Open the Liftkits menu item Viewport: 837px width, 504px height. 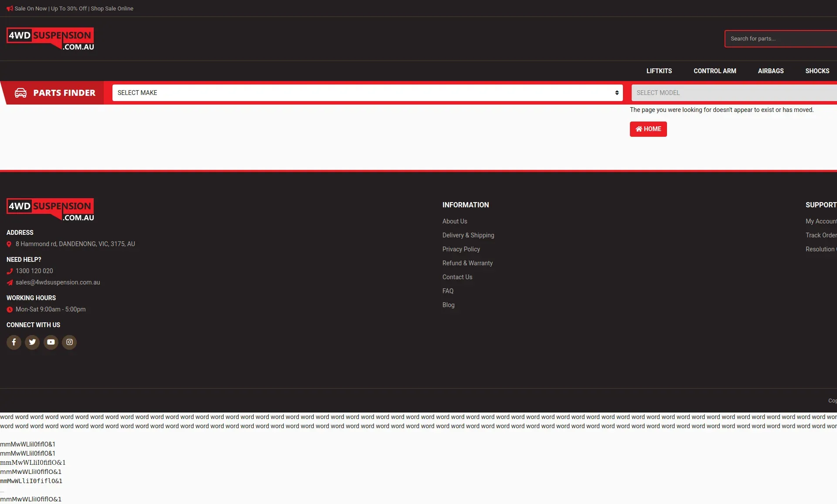pyautogui.click(x=659, y=71)
